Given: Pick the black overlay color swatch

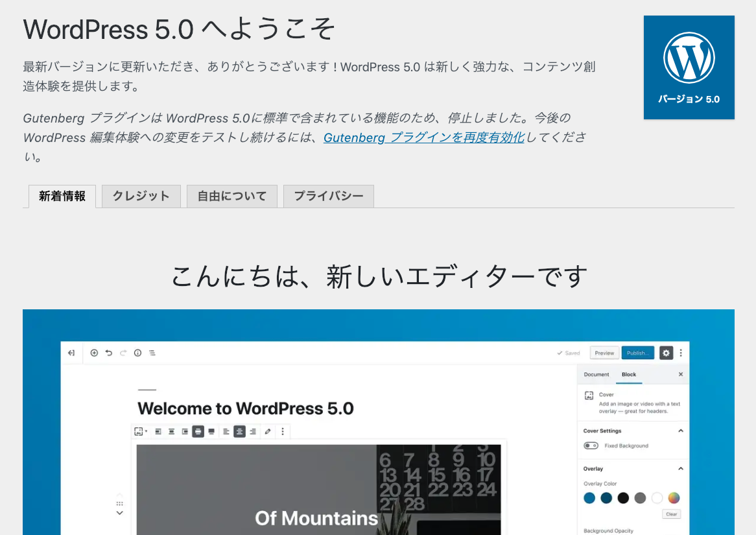Looking at the screenshot, I should (x=623, y=499).
